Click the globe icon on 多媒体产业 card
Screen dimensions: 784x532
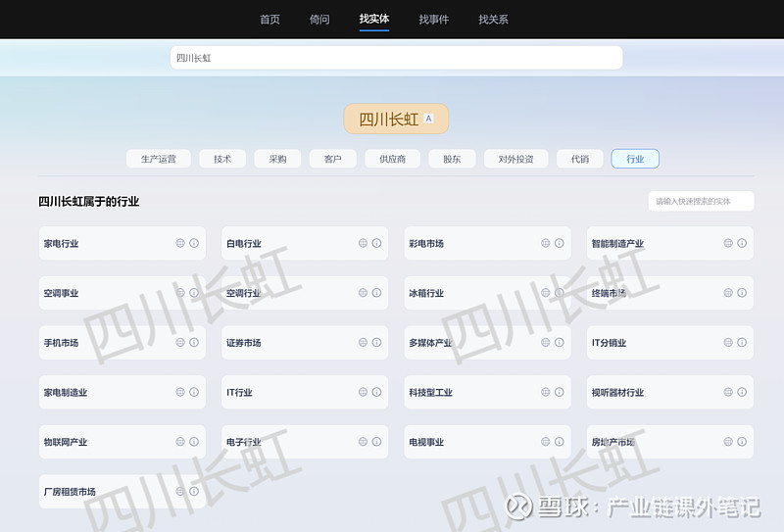(x=546, y=342)
